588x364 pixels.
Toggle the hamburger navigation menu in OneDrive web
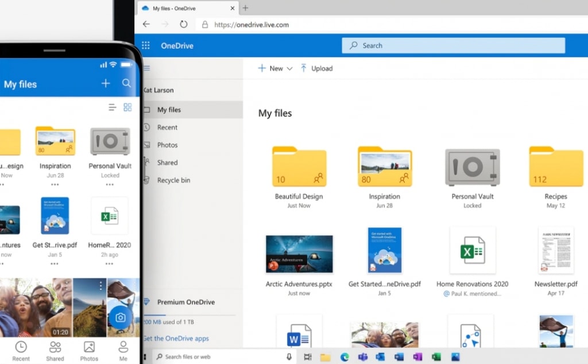coord(146,68)
